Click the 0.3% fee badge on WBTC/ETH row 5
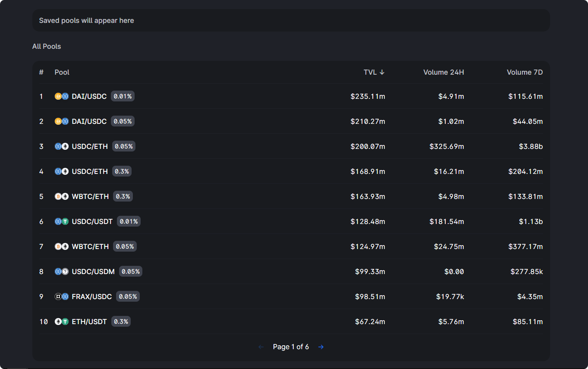588x369 pixels. click(x=123, y=196)
